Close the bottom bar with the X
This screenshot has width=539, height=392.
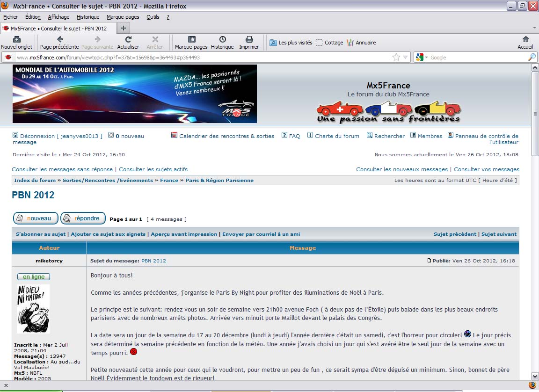coord(6,385)
